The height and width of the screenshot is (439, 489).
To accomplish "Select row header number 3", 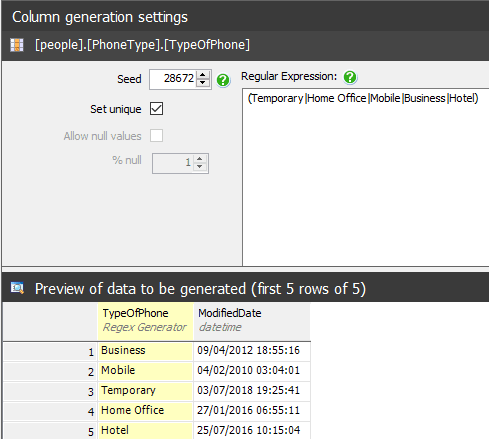I will point(50,391).
